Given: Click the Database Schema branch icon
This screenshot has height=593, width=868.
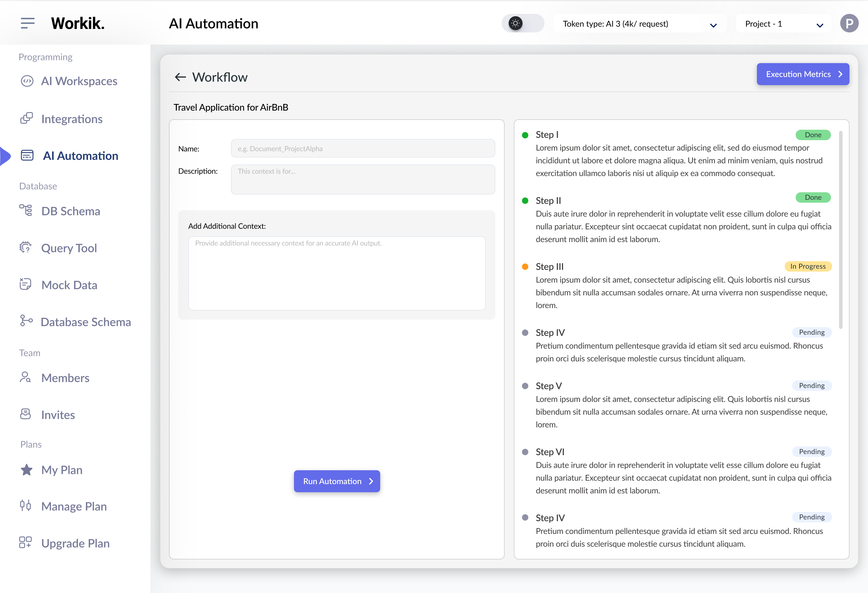Looking at the screenshot, I should (x=26, y=321).
